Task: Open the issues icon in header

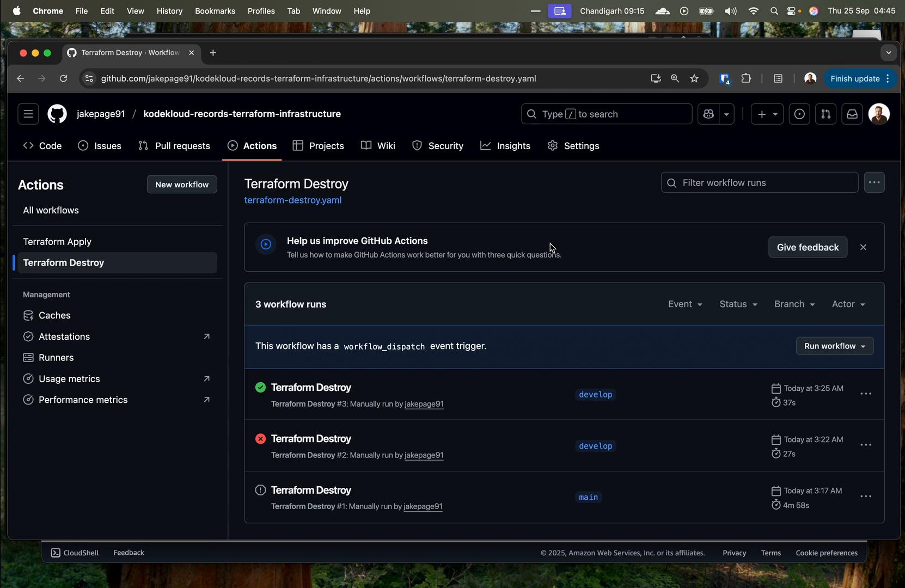Action: 799,114
